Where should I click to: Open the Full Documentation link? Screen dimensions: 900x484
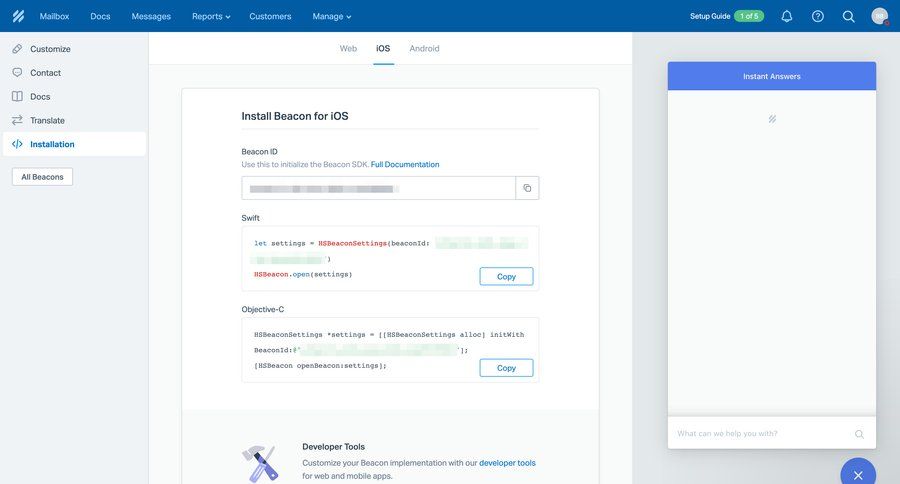(x=405, y=164)
